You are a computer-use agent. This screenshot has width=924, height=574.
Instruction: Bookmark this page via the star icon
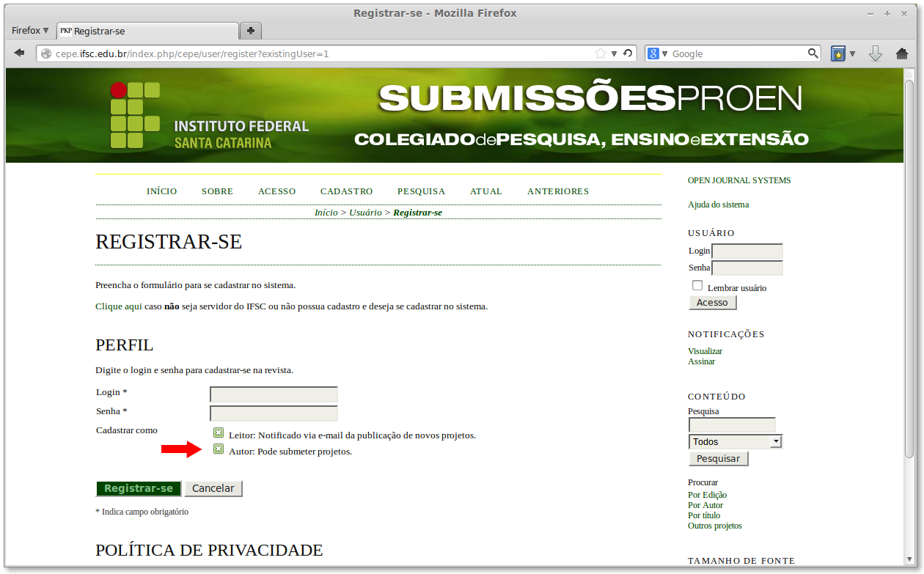601,53
